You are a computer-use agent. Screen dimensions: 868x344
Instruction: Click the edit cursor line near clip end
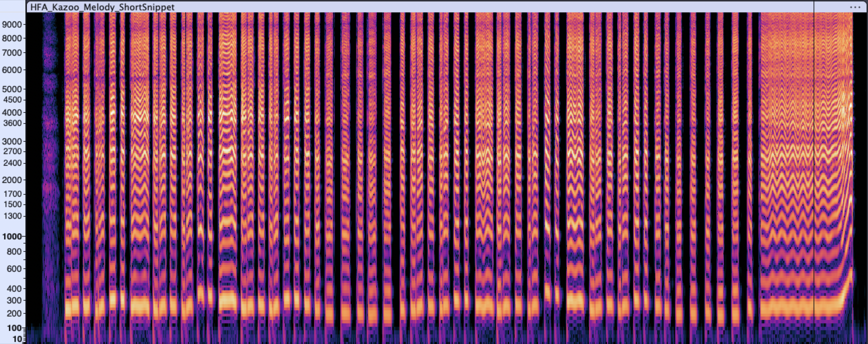(x=815, y=172)
